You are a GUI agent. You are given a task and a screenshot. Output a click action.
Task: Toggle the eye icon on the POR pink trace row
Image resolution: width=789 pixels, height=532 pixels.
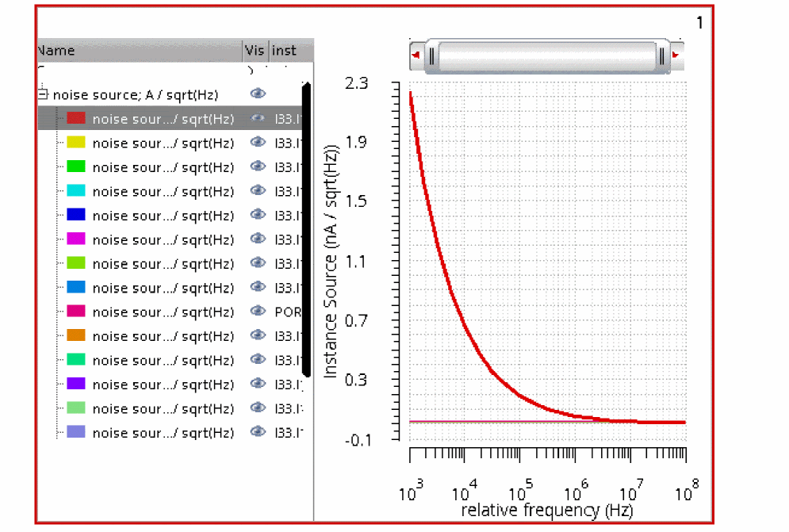pyautogui.click(x=258, y=311)
